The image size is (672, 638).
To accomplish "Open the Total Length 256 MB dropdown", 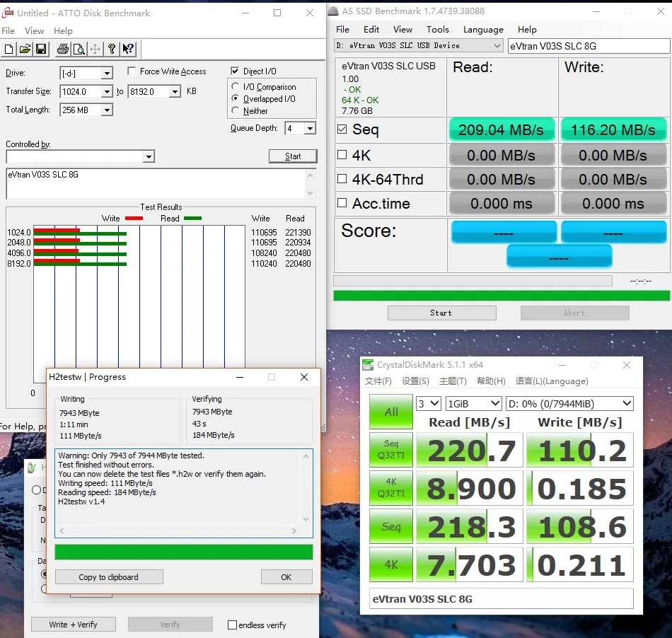I will pos(107,110).
